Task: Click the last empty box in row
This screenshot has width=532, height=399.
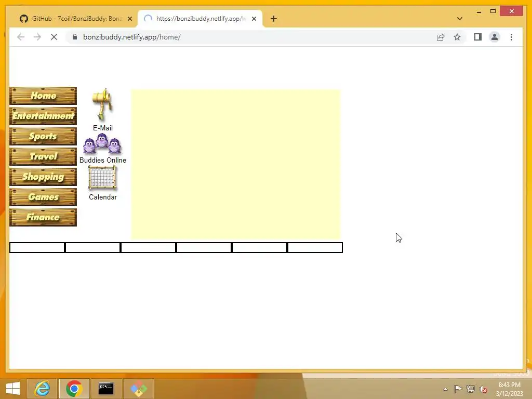Action: (315, 247)
